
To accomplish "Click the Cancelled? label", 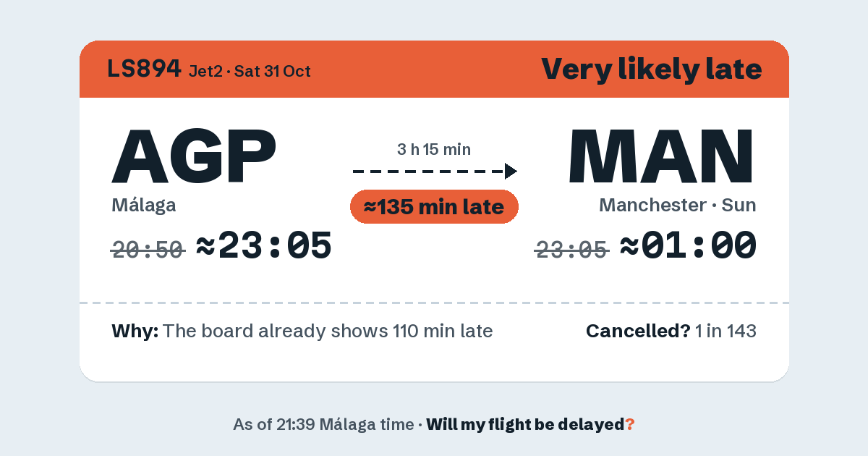I will [638, 332].
